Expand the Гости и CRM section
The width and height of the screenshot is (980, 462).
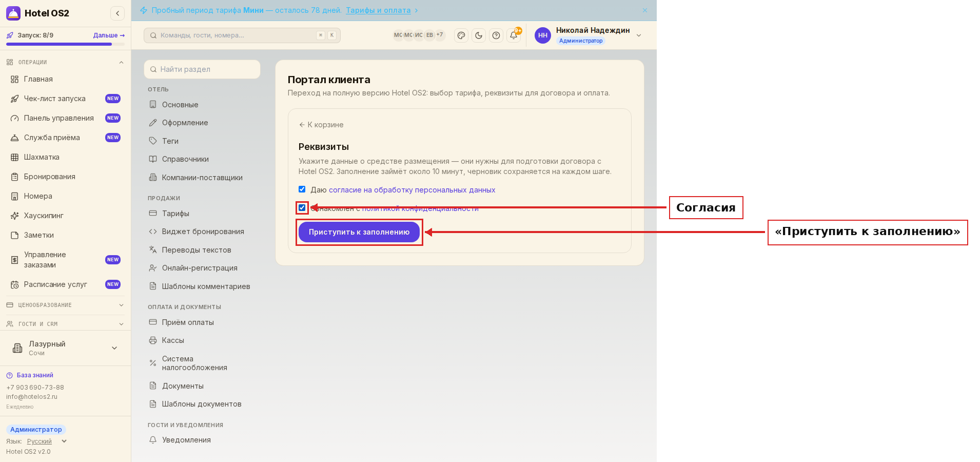click(x=65, y=324)
